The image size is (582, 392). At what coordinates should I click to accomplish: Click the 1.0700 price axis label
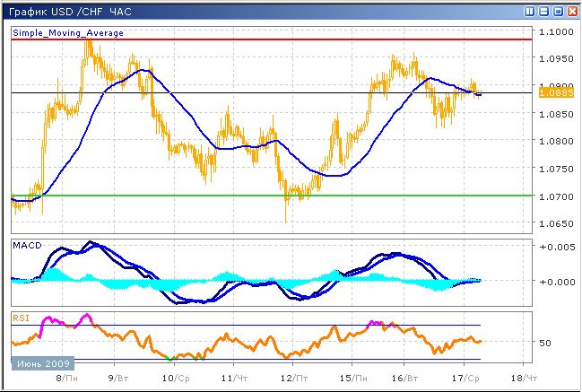(x=558, y=196)
